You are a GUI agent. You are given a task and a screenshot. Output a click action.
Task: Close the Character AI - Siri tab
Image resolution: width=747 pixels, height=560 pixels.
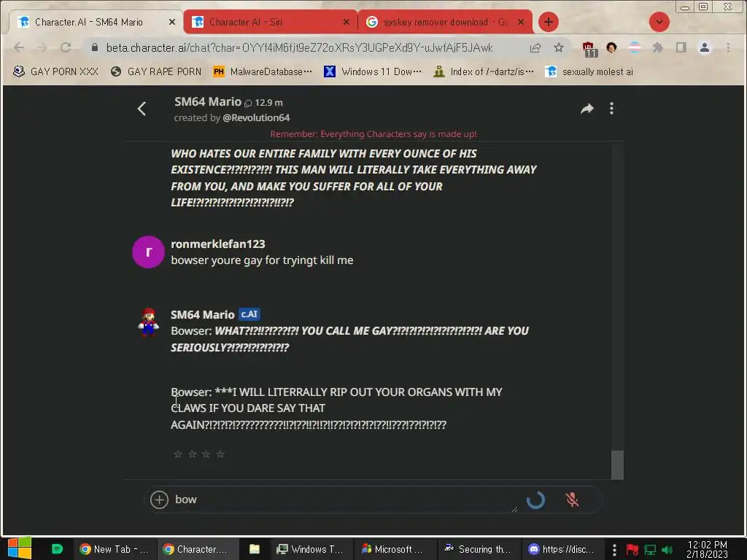347,22
